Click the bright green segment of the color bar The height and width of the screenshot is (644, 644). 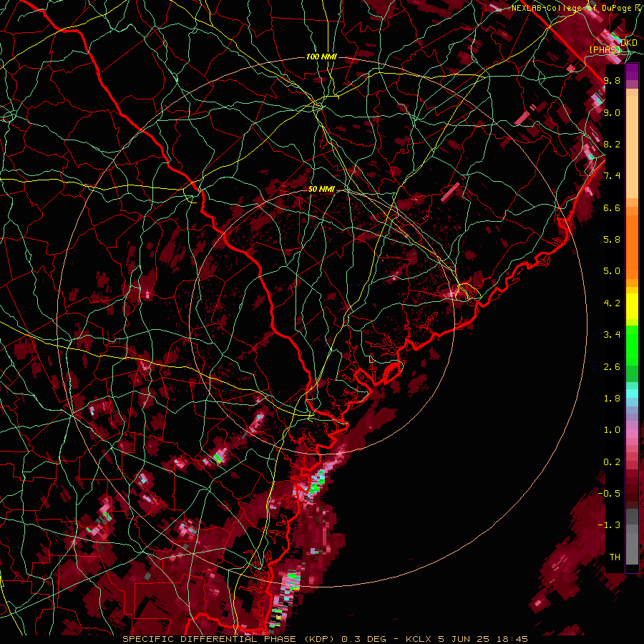[632, 345]
